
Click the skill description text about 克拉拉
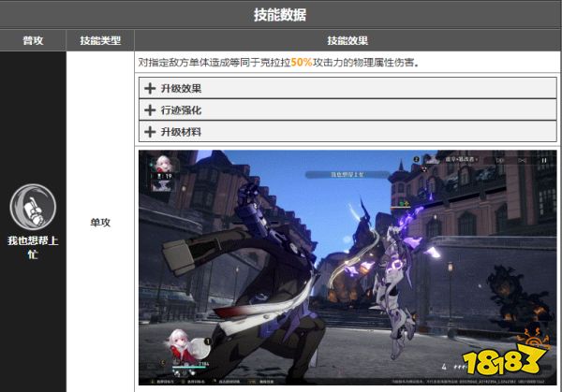click(x=278, y=63)
